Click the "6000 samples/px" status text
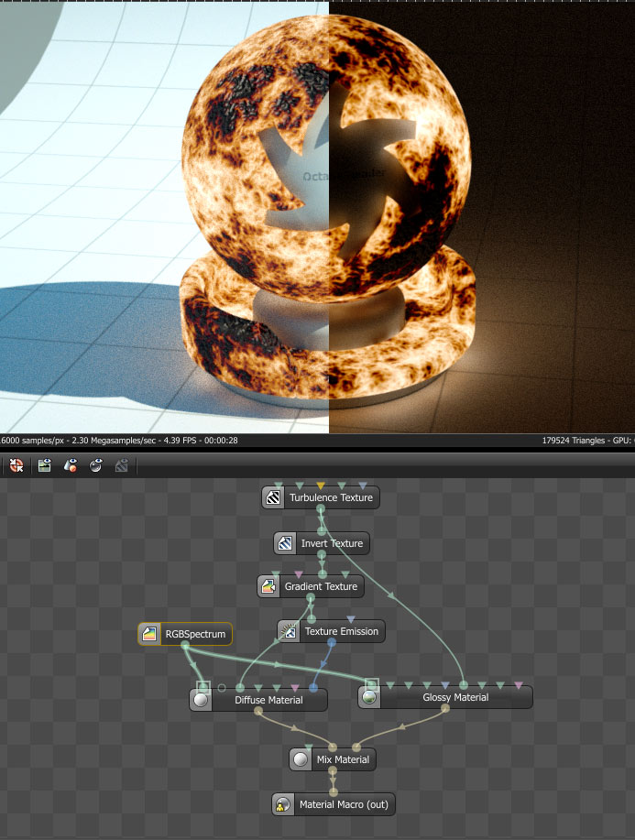 tap(32, 441)
